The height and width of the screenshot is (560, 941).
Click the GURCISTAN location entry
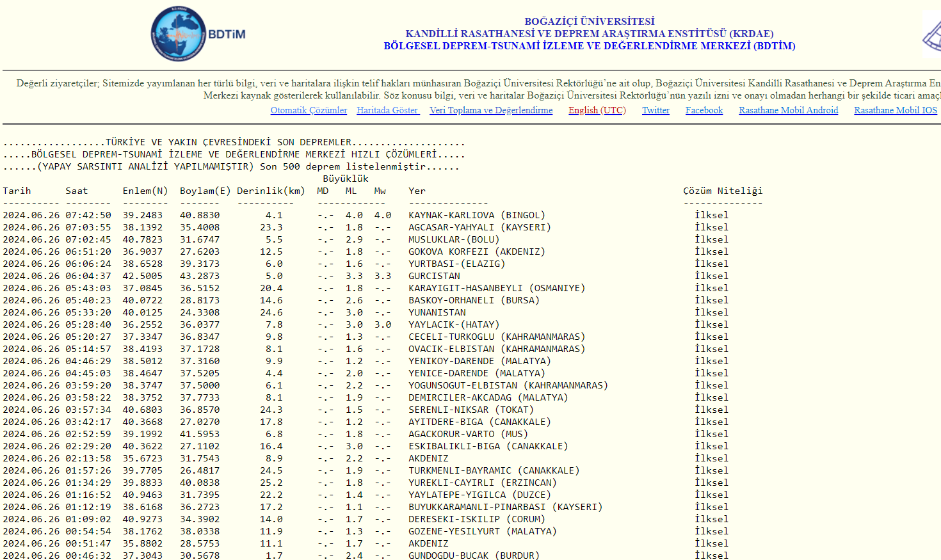434,276
